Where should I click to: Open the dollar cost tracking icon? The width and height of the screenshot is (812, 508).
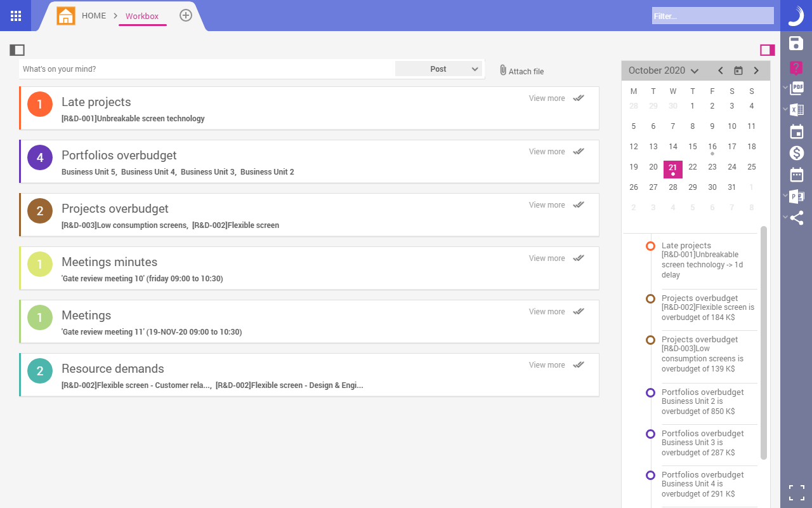[796, 152]
